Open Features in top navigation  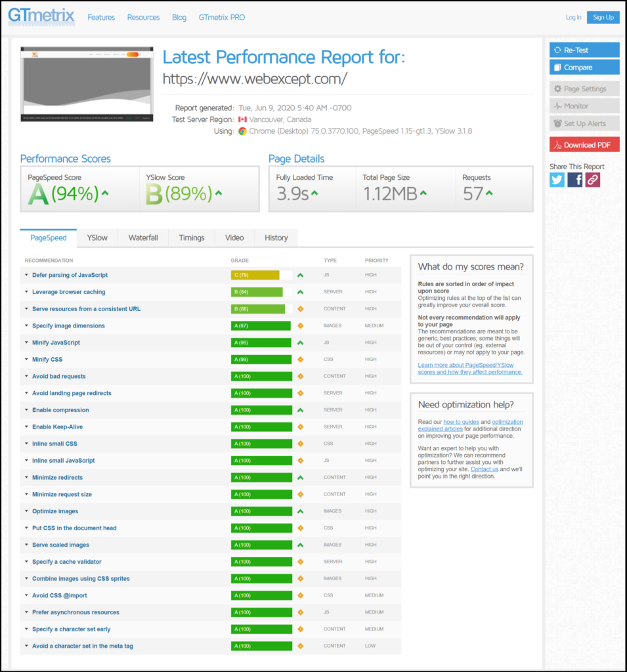101,18
